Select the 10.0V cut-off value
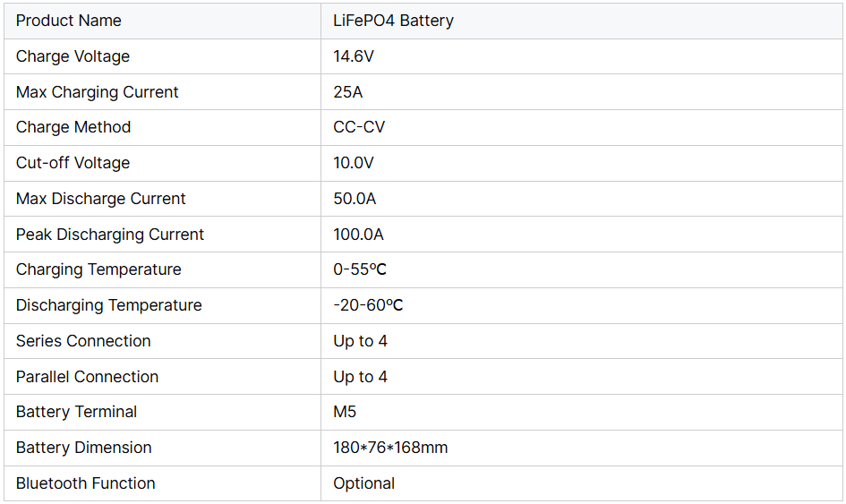This screenshot has width=846, height=504. [354, 163]
